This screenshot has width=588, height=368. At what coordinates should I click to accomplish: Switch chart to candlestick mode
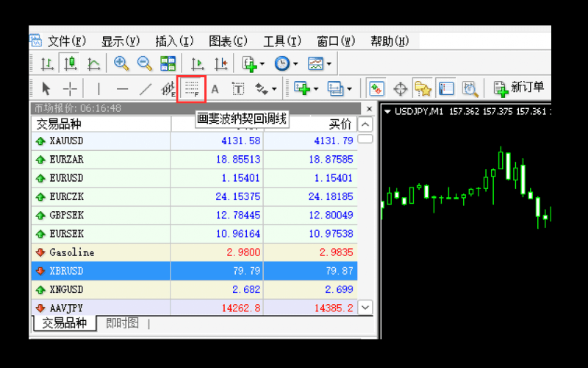[x=70, y=63]
